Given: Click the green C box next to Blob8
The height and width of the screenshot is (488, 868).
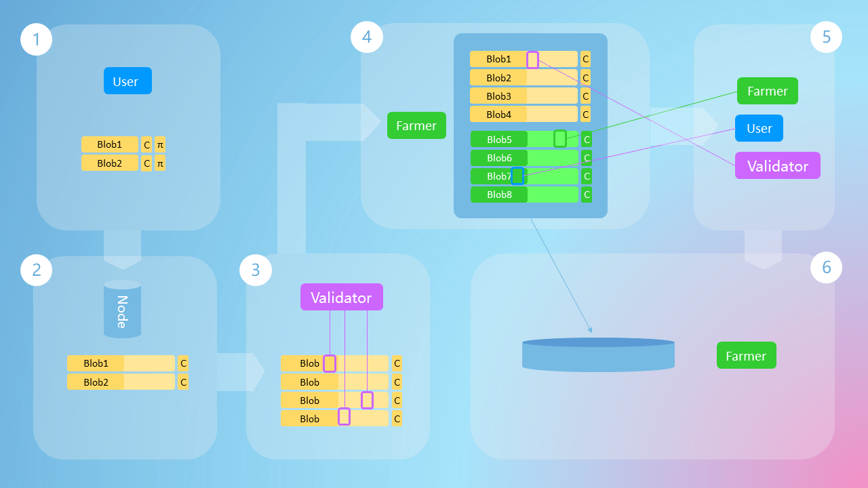Looking at the screenshot, I should point(587,194).
